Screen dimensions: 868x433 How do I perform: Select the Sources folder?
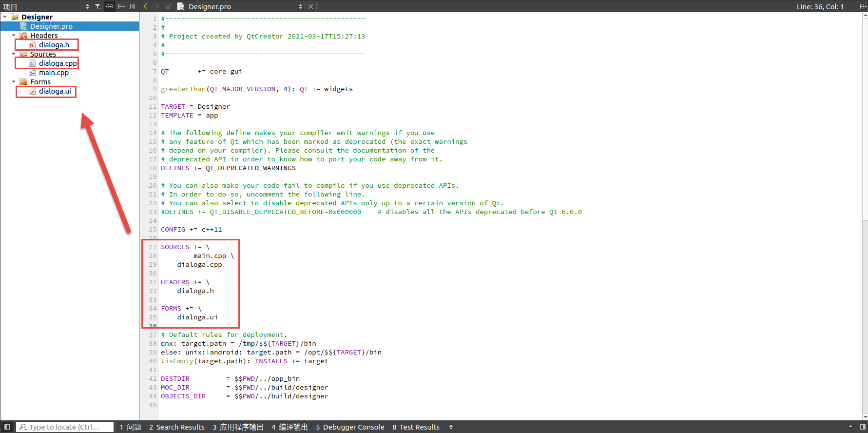pos(43,54)
